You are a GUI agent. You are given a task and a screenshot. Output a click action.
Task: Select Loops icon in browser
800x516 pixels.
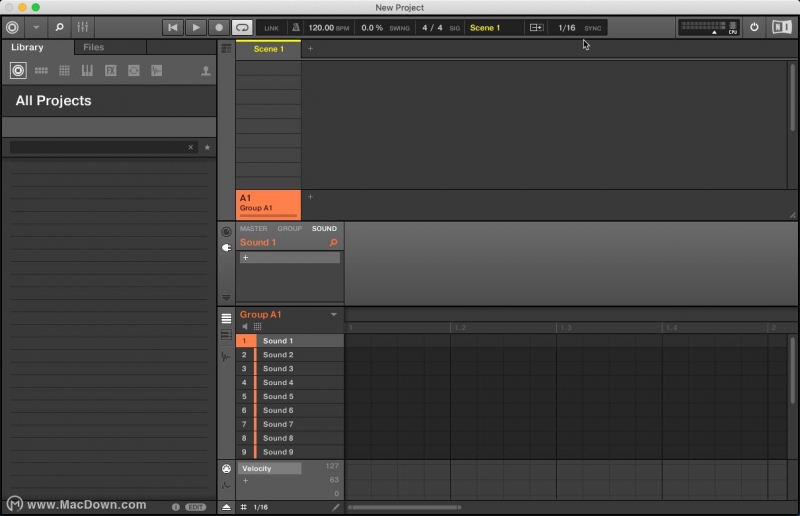pyautogui.click(x=134, y=70)
